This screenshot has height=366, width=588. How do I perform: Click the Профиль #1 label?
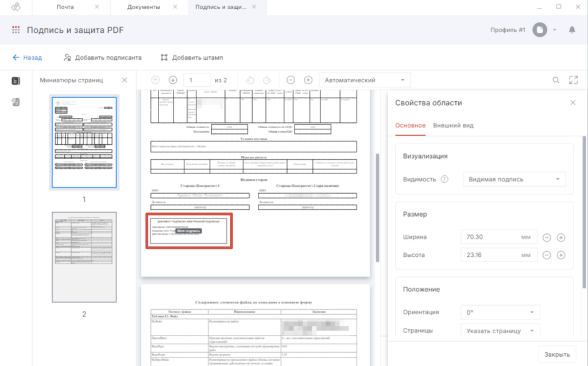click(x=508, y=30)
